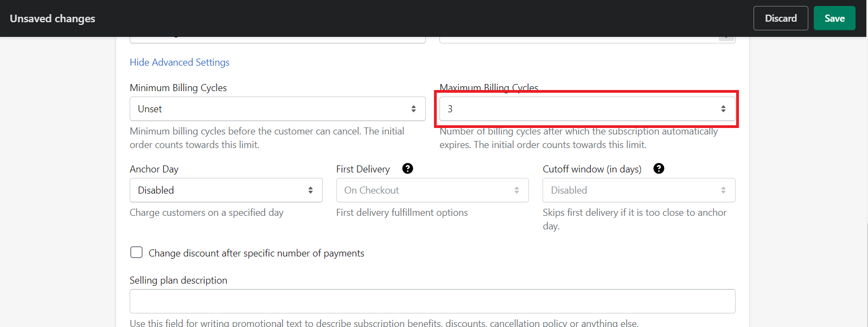The height and width of the screenshot is (327, 868).
Task: Open the Anchor Day dropdown
Action: pyautogui.click(x=226, y=190)
